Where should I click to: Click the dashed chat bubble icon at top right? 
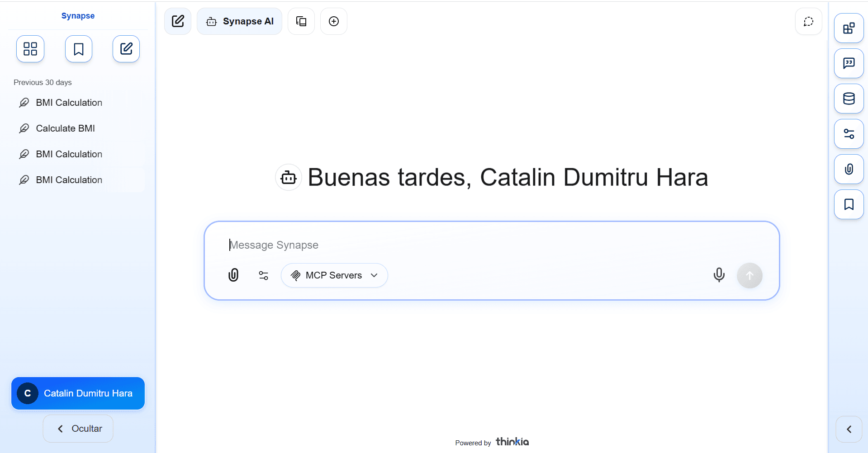809,21
